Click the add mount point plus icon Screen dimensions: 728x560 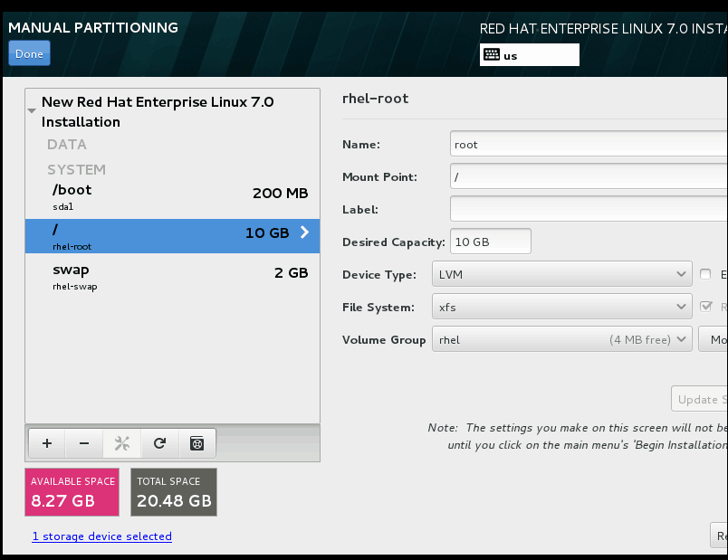[47, 443]
